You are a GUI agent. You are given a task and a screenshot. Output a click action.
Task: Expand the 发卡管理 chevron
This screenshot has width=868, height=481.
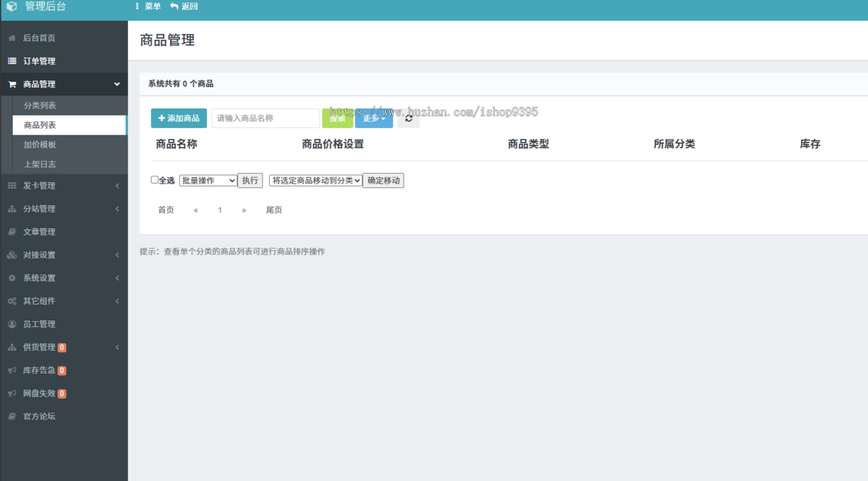(117, 186)
